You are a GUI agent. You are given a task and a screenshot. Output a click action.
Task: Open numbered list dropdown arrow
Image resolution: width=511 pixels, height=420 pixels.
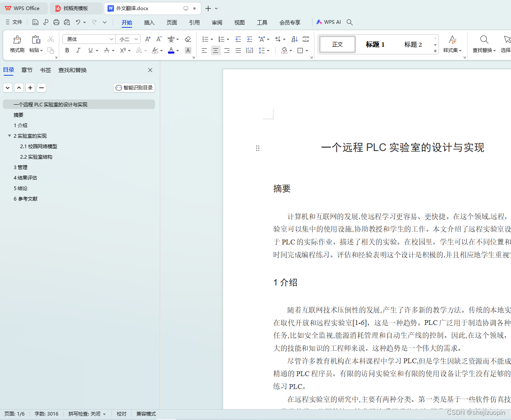tap(228, 39)
